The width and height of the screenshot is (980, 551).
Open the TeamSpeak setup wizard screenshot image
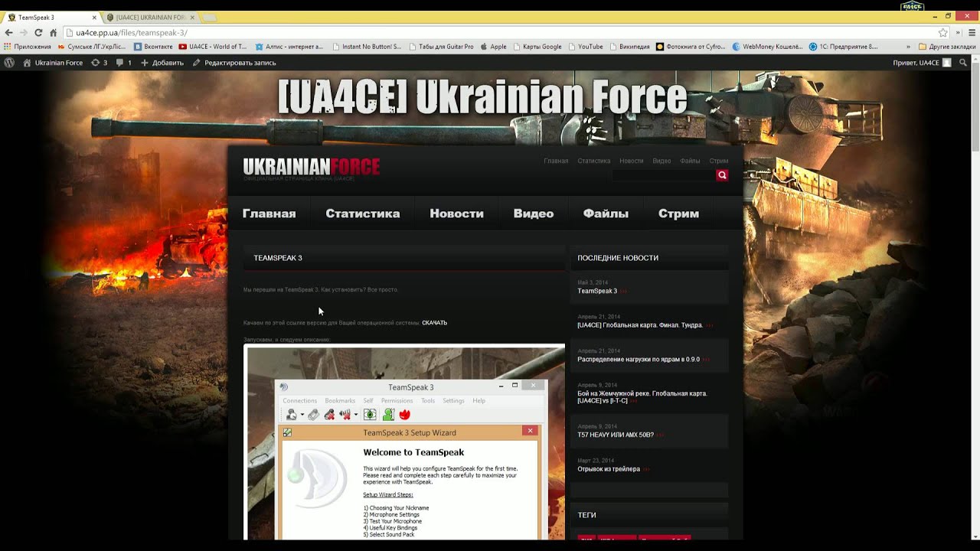click(404, 442)
